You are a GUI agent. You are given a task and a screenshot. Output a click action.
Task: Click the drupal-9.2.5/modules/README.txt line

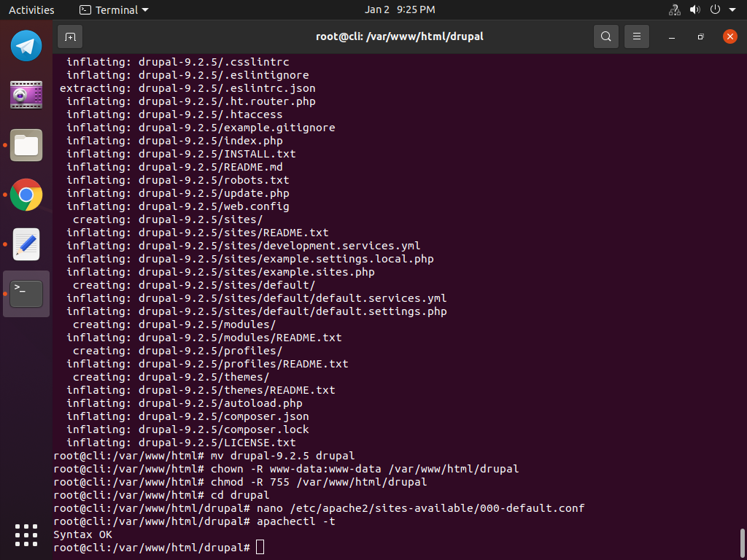[x=204, y=338]
